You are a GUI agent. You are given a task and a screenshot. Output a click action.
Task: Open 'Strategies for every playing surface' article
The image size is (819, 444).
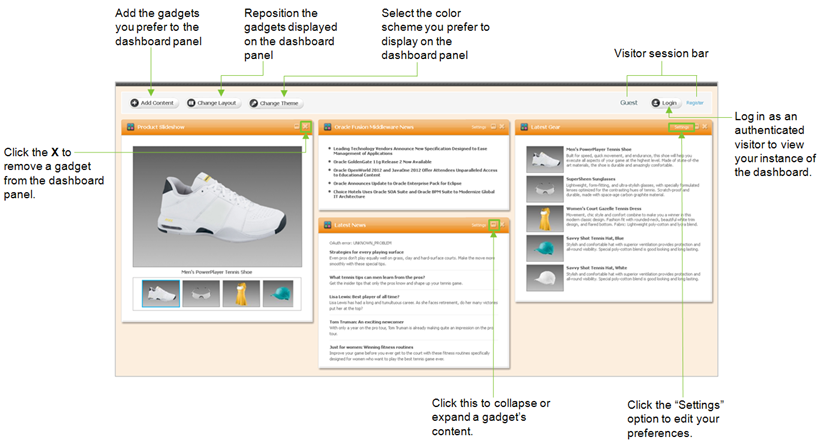[366, 252]
